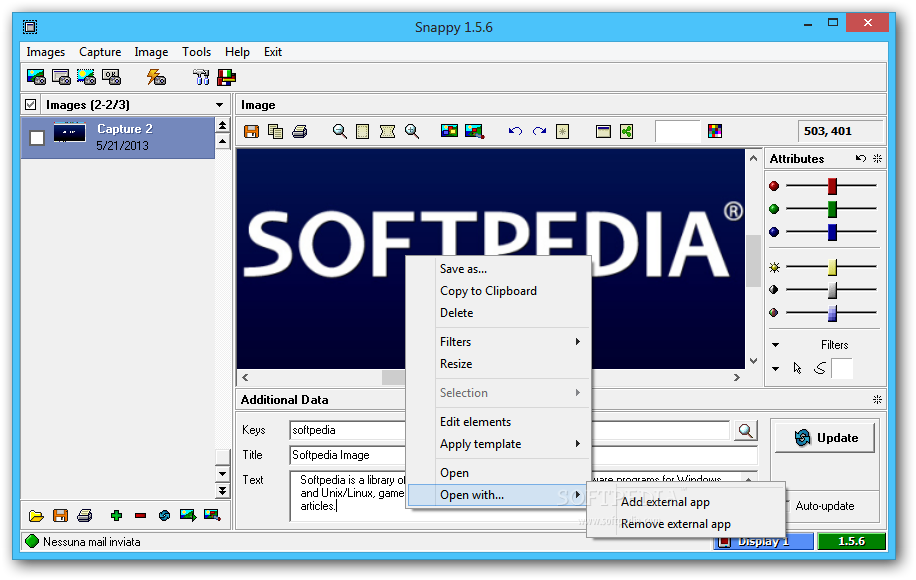Save image with orange floppy toolbar icon

coord(251,131)
